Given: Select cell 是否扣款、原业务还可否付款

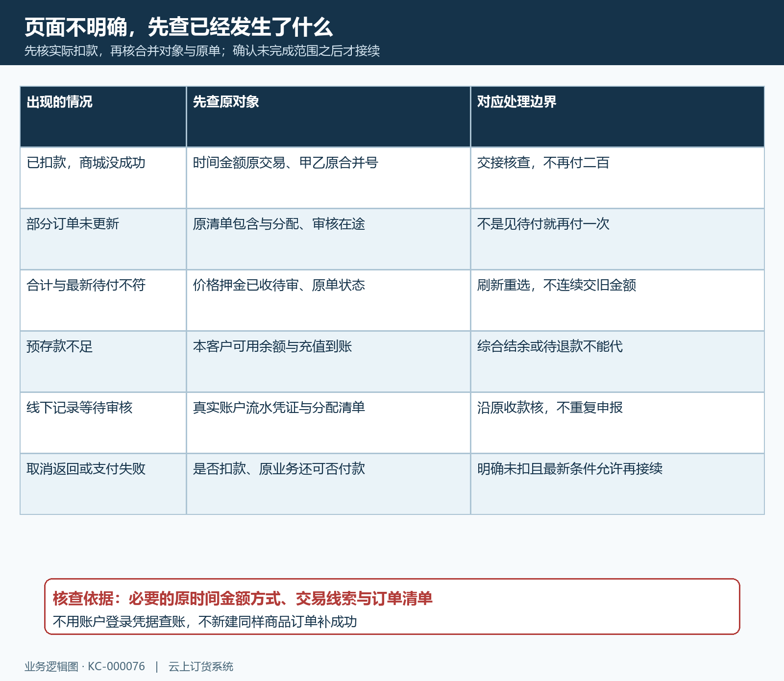Looking at the screenshot, I should click(328, 484).
